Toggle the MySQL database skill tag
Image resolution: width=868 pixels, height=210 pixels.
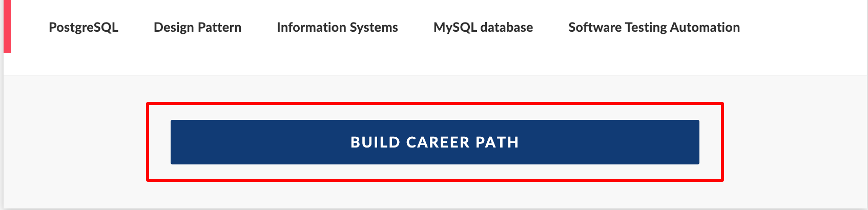pyautogui.click(x=483, y=28)
